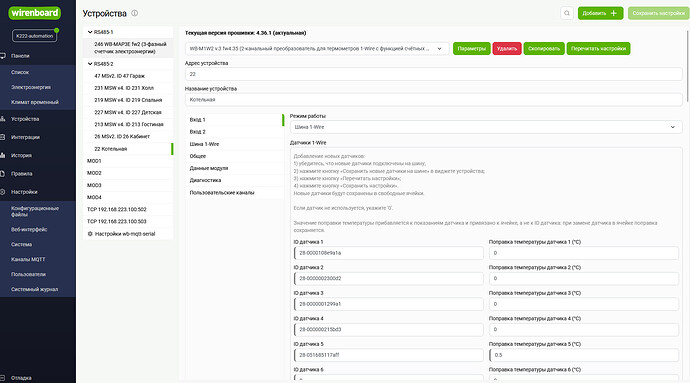Click the Настройки sidebar icon
690x383 pixels.
click(3, 192)
